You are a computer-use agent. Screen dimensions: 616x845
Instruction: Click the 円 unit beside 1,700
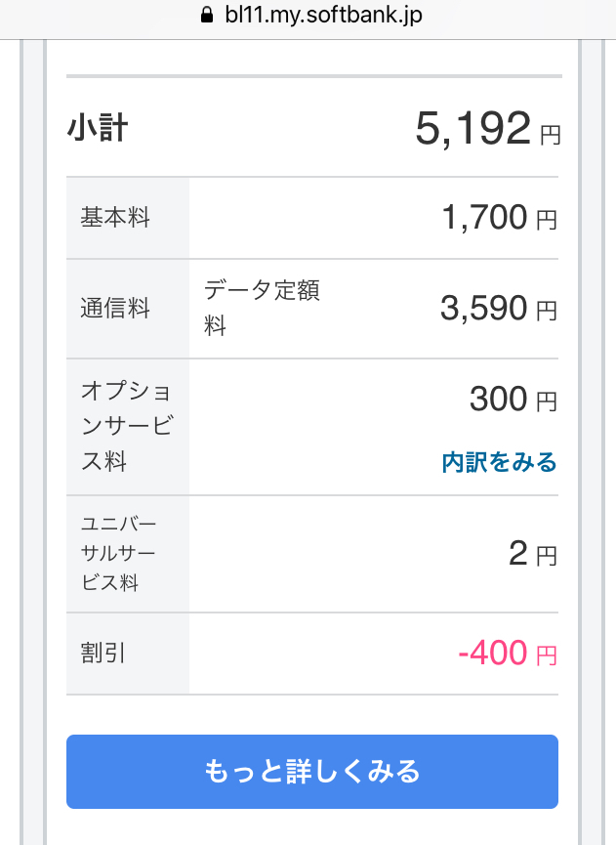[x=547, y=221]
